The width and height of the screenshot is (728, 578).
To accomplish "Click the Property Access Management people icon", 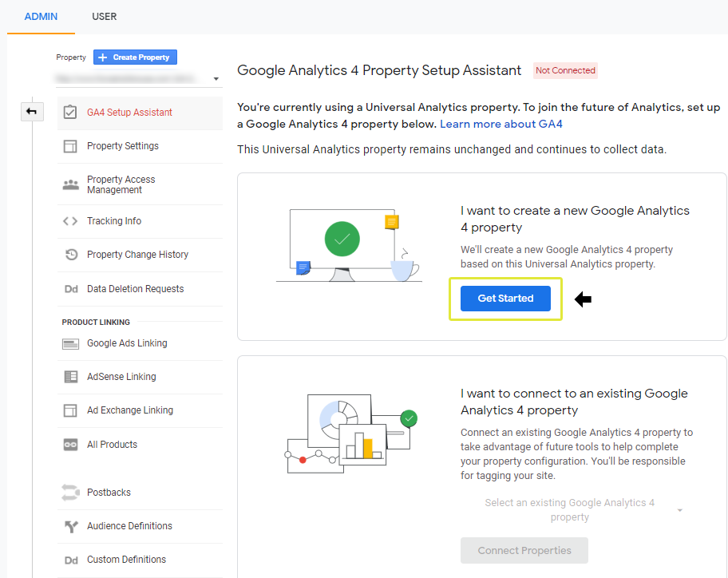I will [x=70, y=184].
